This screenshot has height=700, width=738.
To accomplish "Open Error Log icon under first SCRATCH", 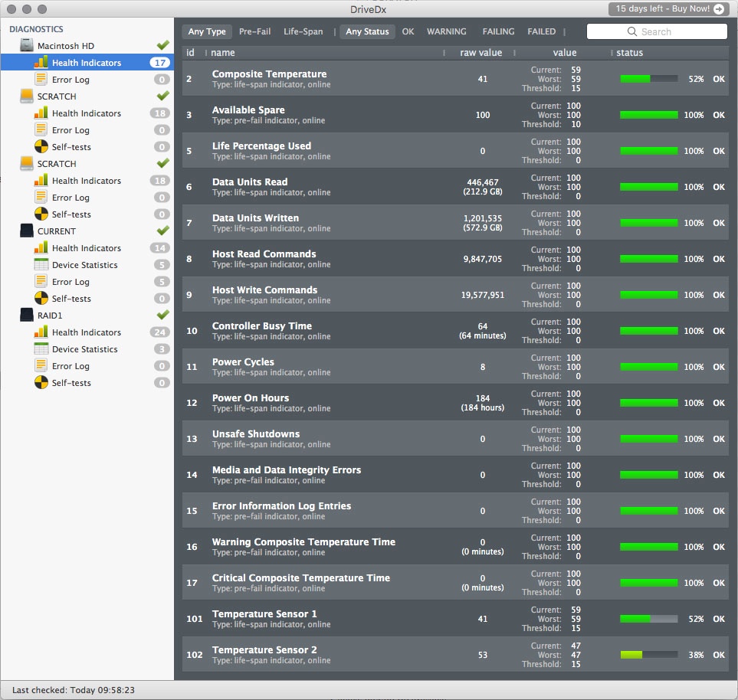I will pyautogui.click(x=41, y=130).
